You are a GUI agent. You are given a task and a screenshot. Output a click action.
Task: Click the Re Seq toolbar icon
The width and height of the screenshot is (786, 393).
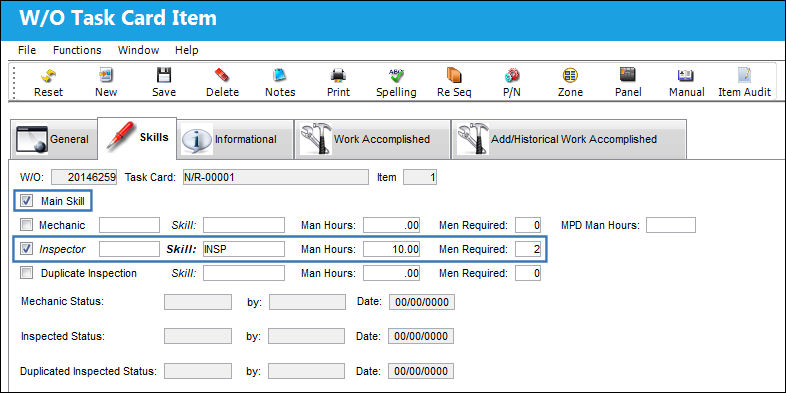(x=454, y=76)
